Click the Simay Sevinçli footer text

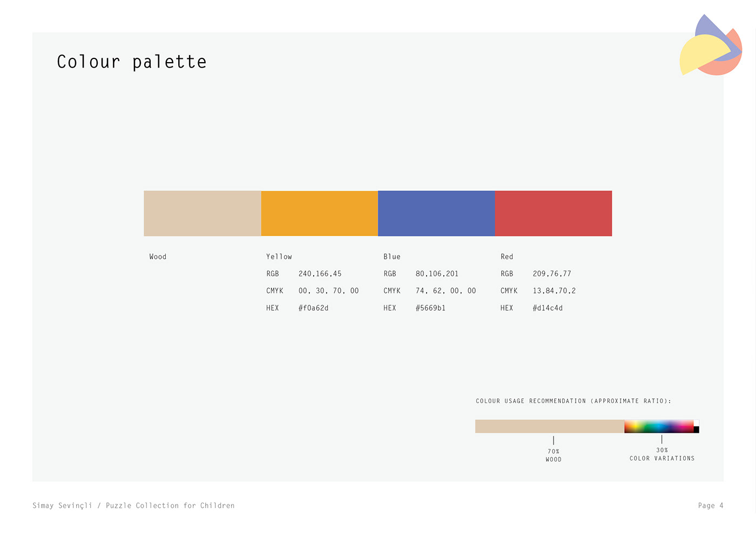point(133,506)
